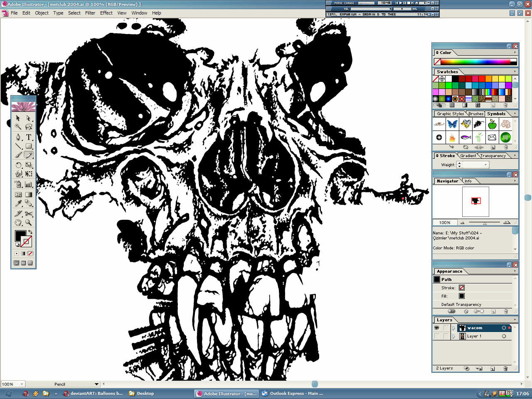The height and width of the screenshot is (399, 532).
Task: Choose the Magic Wand tool
Action: click(x=18, y=127)
